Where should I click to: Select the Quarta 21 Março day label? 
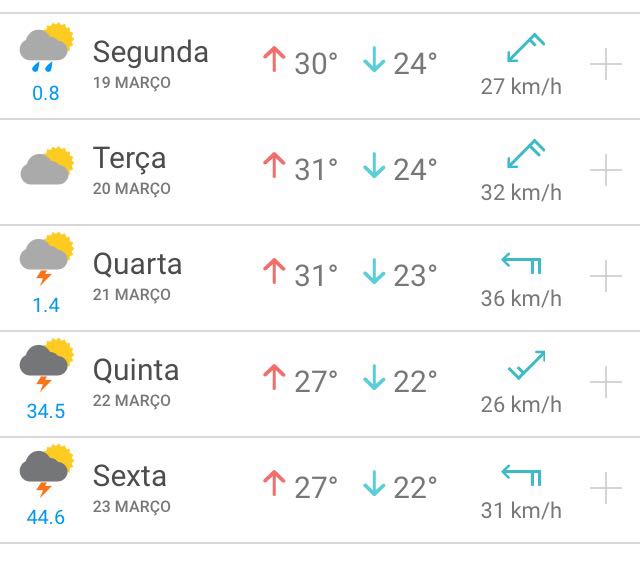pos(137,275)
